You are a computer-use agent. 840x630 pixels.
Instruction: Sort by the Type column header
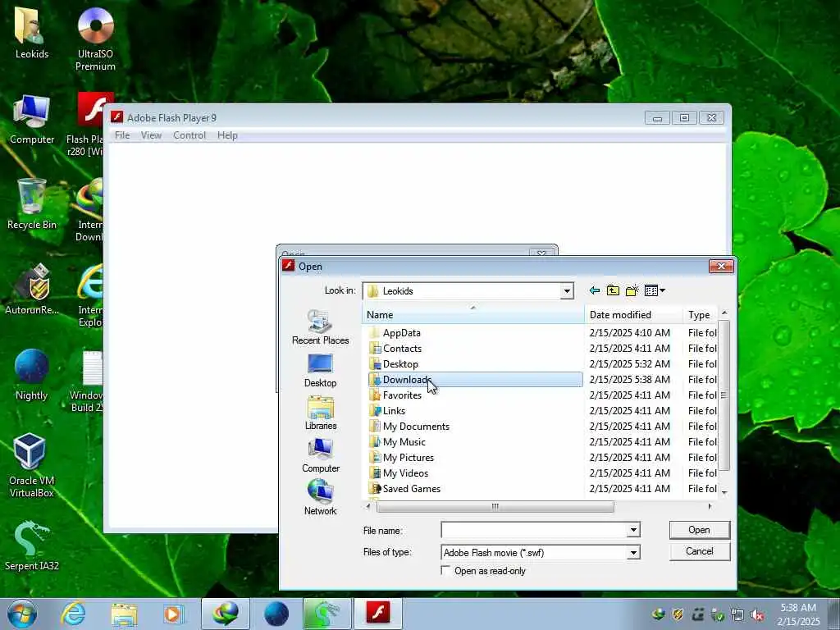(701, 314)
